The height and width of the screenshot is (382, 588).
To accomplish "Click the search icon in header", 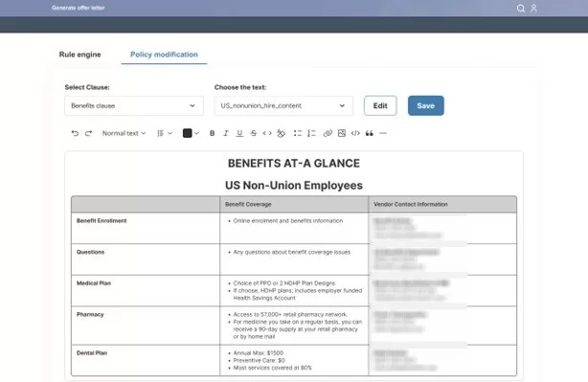I will pyautogui.click(x=521, y=9).
